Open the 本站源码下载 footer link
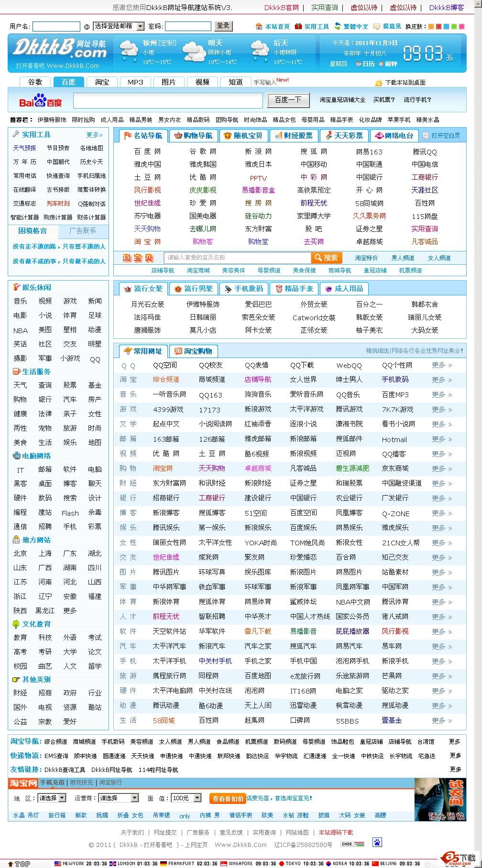 point(336,832)
